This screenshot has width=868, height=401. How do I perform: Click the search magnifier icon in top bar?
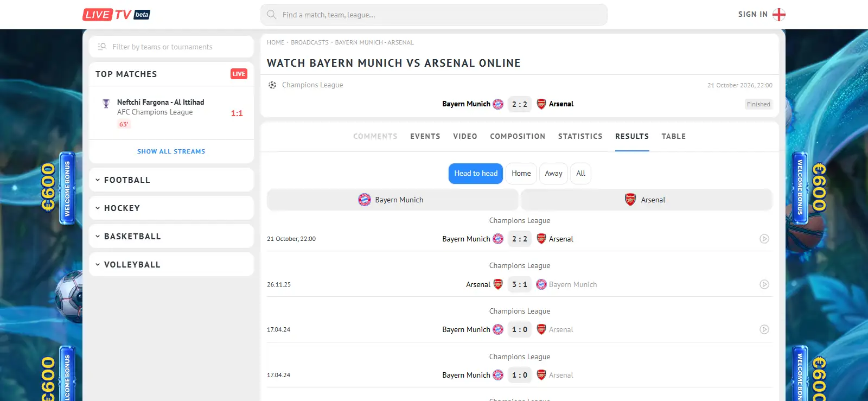272,15
